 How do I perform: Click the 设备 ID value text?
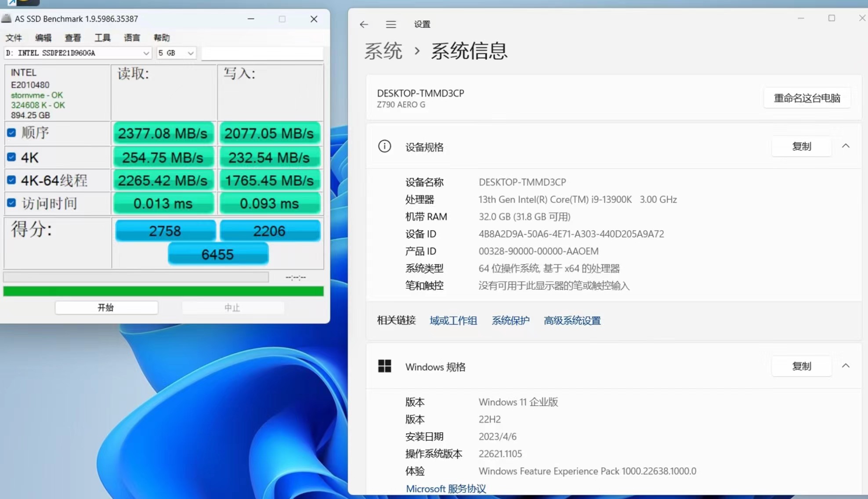(571, 234)
